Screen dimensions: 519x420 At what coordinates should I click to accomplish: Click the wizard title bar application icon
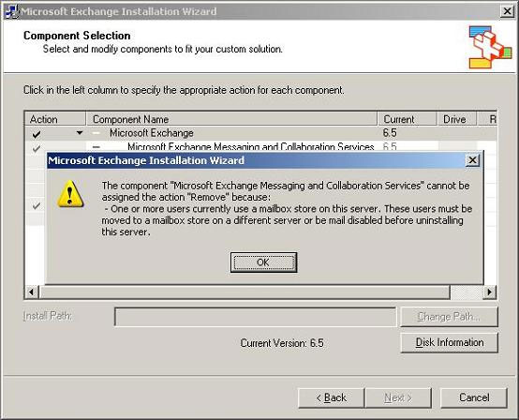tap(12, 11)
